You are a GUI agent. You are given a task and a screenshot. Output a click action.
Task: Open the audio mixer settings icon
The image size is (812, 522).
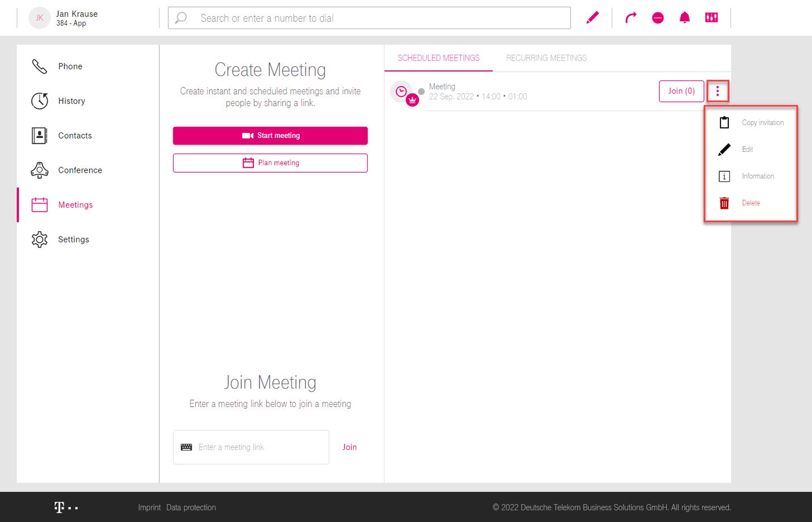(x=711, y=18)
